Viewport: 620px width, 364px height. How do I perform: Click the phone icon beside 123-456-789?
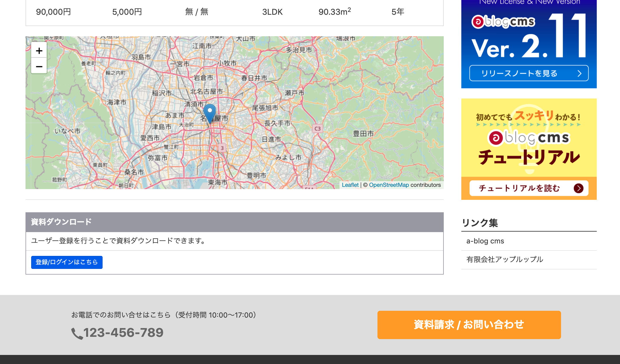(x=77, y=333)
